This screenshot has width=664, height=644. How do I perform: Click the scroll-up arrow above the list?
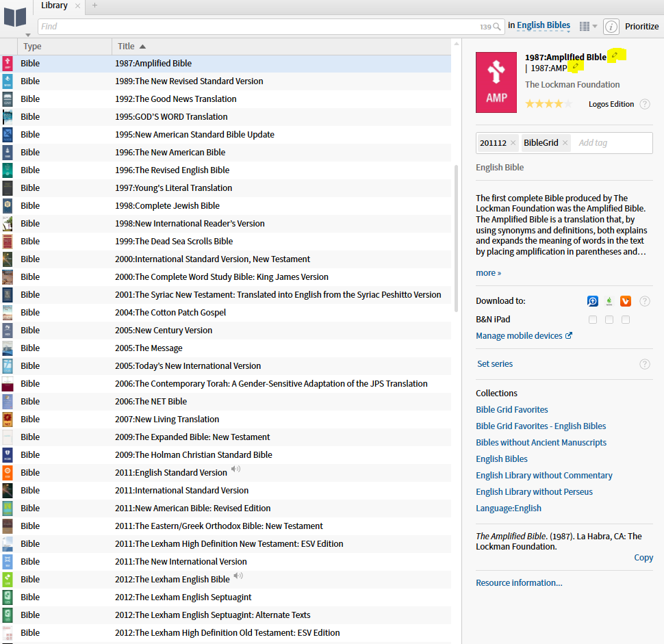[x=456, y=44]
